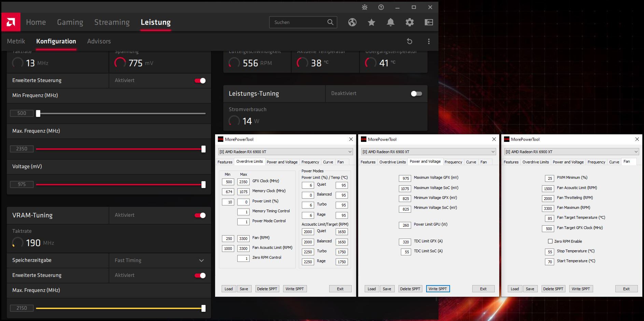The width and height of the screenshot is (644, 321).
Task: Click Write SPPT in third MorePowerTool window
Action: [581, 289]
